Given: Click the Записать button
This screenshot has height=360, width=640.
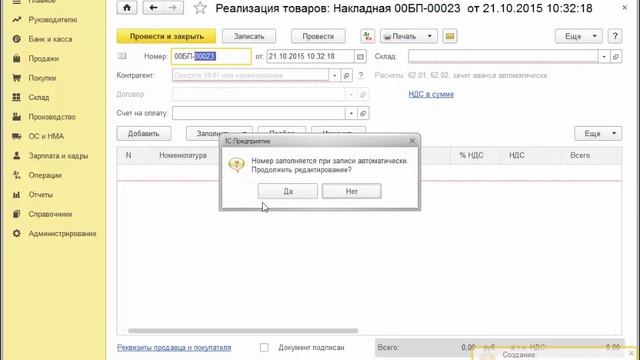Looking at the screenshot, I should (x=249, y=36).
